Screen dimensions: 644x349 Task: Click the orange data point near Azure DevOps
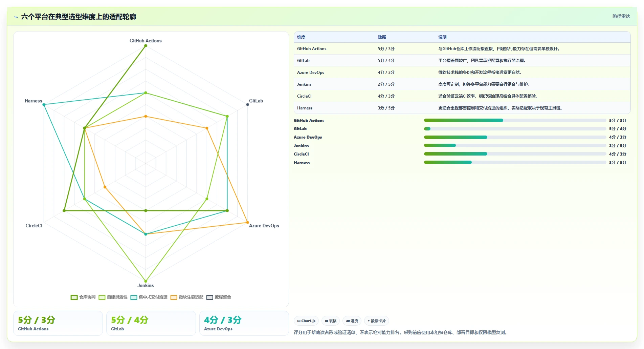click(x=247, y=222)
